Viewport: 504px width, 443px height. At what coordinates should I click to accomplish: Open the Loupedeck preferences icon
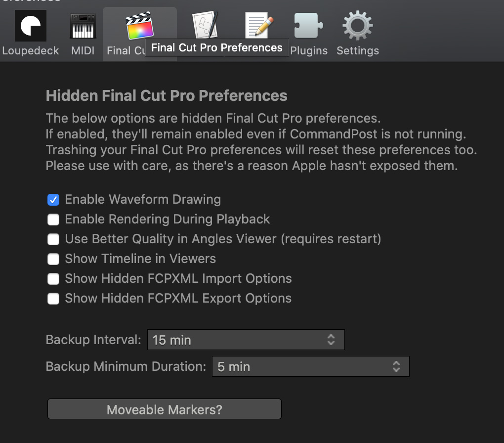click(31, 26)
